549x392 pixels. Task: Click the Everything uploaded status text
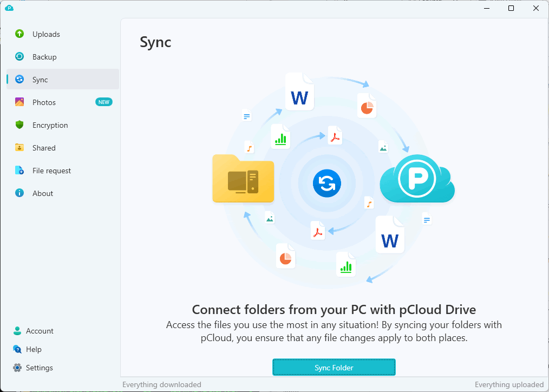[x=509, y=384]
